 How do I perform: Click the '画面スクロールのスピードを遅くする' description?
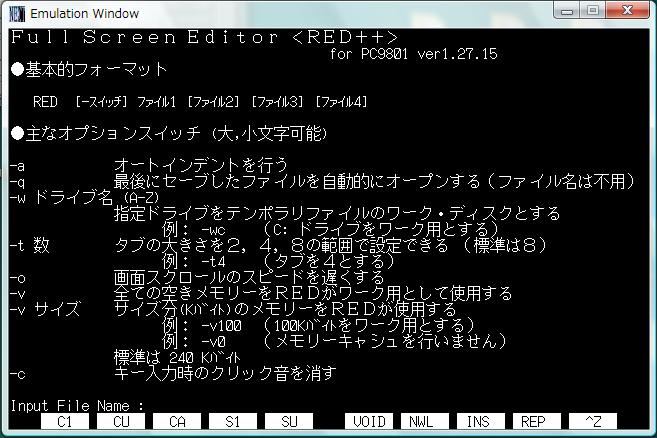point(249,277)
